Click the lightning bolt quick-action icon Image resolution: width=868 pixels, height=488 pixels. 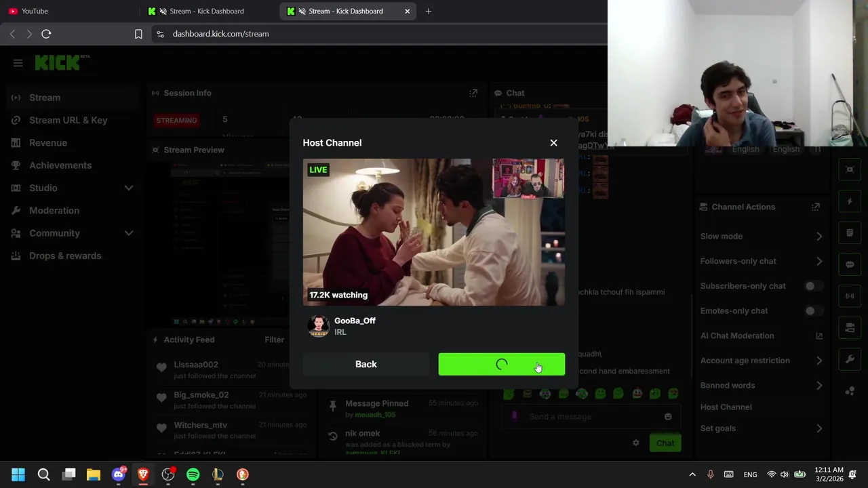click(x=850, y=201)
